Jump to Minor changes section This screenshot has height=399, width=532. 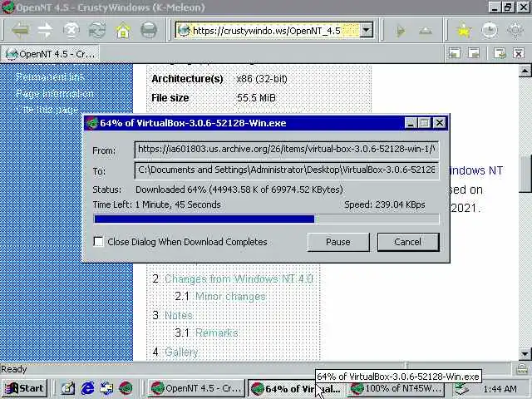pyautogui.click(x=230, y=297)
